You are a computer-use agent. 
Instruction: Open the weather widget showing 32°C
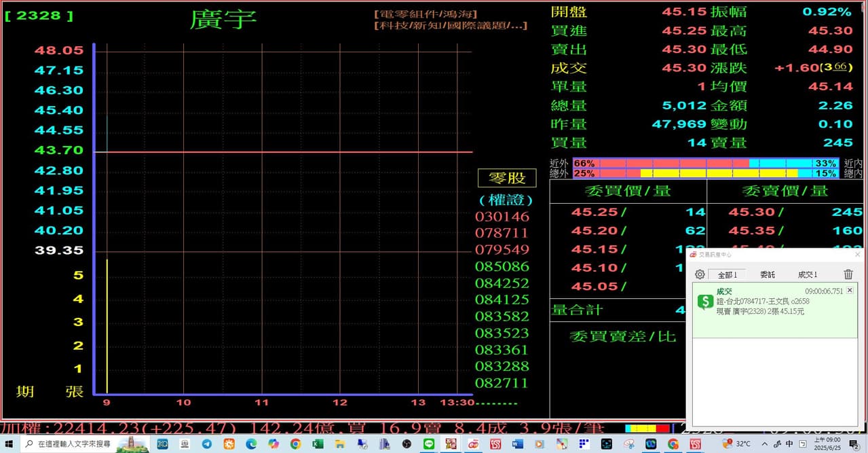(x=737, y=444)
